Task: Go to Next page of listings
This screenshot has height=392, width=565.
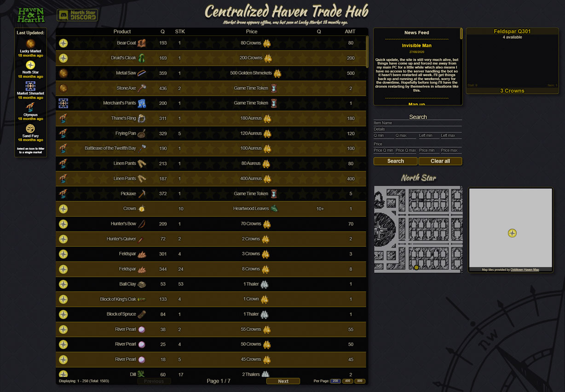Action: [283, 381]
